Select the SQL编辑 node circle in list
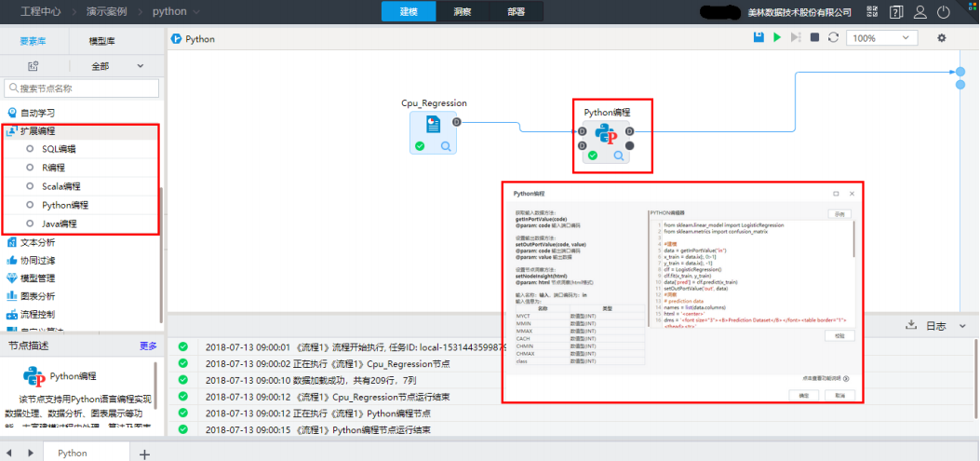This screenshot has width=980, height=461. pos(31,149)
